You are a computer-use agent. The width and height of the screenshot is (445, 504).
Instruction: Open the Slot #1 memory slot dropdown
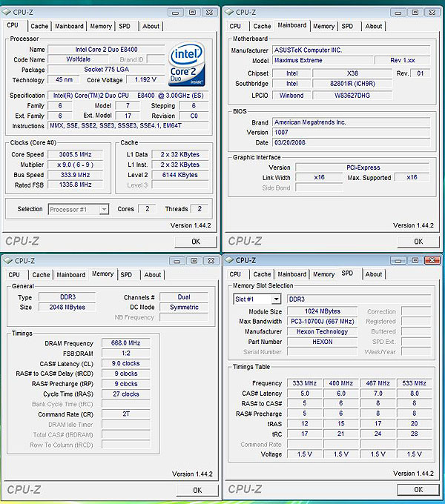pos(276,299)
